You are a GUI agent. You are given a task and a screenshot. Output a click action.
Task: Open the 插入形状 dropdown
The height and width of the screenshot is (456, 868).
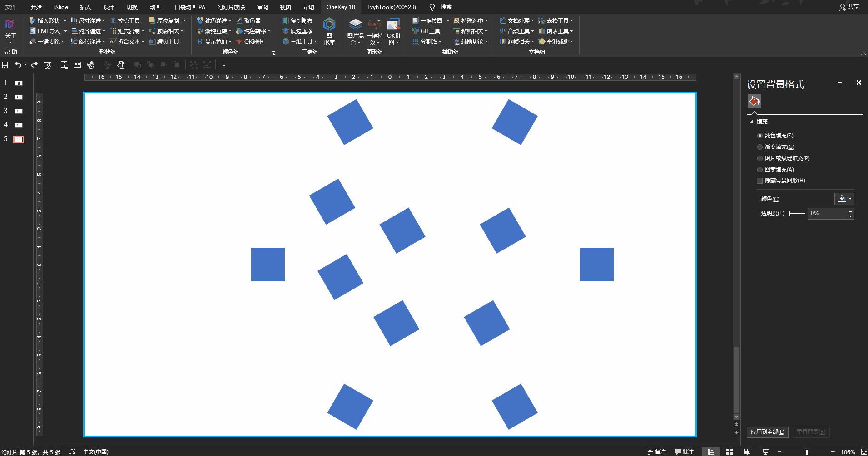click(x=65, y=20)
